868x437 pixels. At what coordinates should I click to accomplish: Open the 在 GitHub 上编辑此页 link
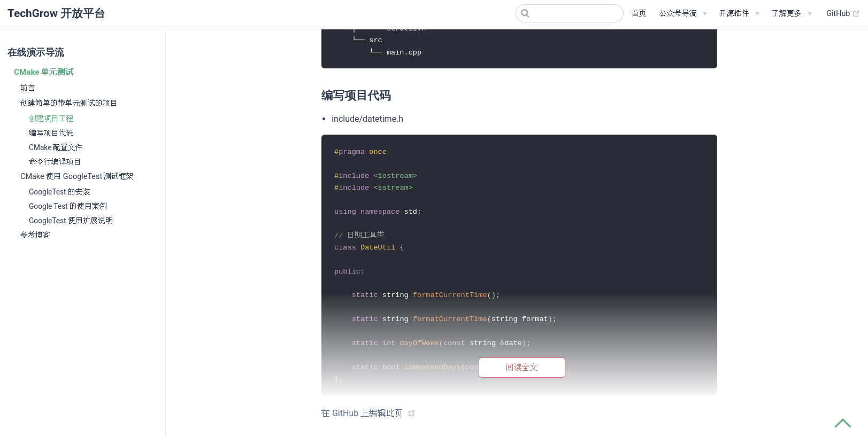(x=362, y=413)
